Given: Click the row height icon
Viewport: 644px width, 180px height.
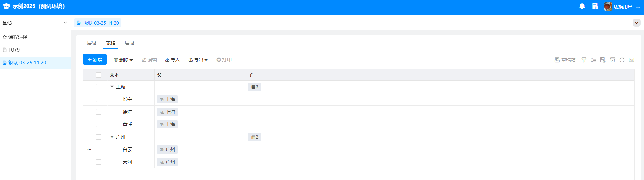Looking at the screenshot, I should [593, 60].
